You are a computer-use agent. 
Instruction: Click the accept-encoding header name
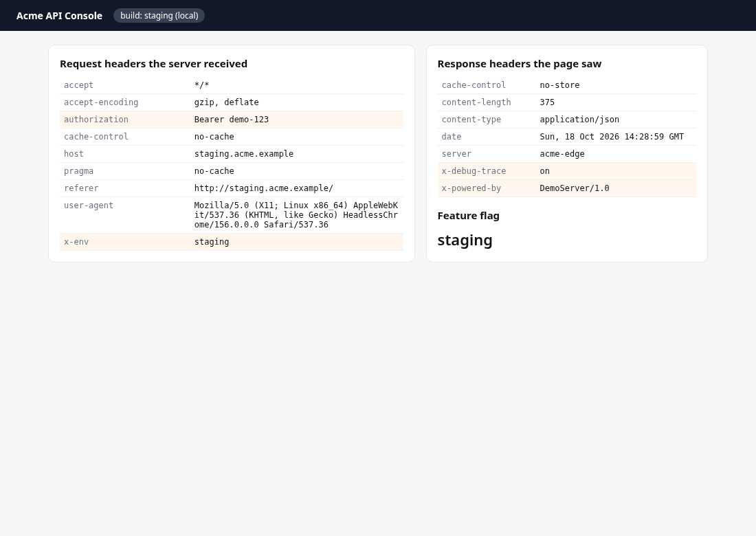(x=101, y=102)
